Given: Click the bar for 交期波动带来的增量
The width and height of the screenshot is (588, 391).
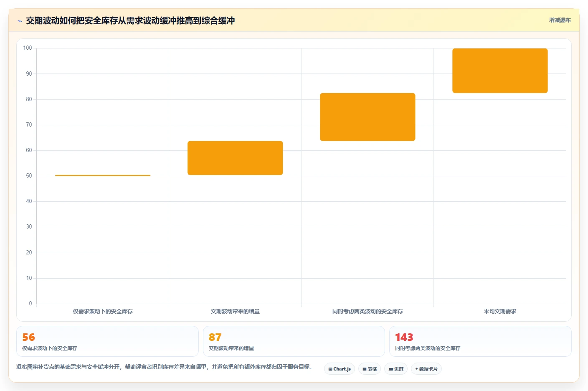Looking at the screenshot, I should [x=235, y=158].
